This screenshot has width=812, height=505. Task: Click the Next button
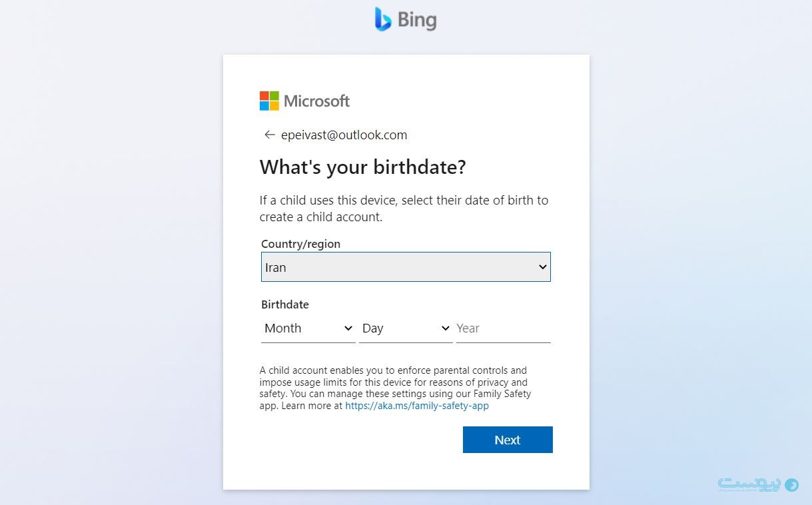[508, 440]
